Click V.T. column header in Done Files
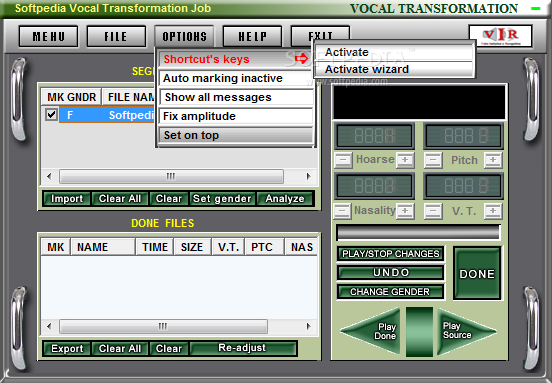 point(228,247)
